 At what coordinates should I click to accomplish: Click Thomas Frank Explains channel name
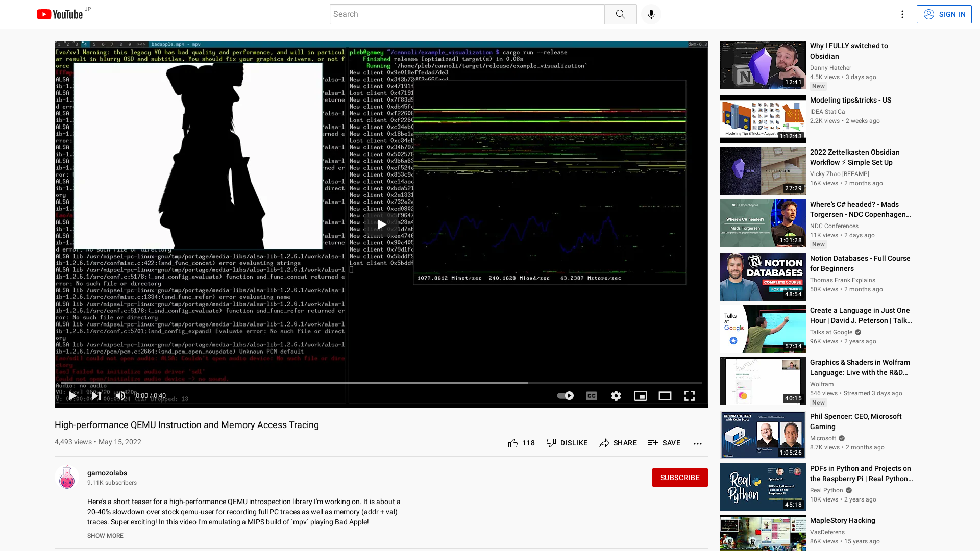(x=842, y=280)
